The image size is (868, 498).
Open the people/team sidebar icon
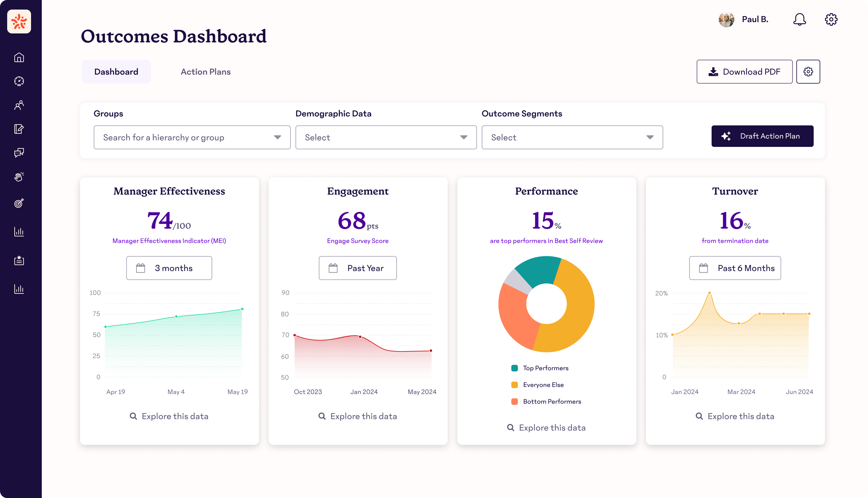pos(19,105)
